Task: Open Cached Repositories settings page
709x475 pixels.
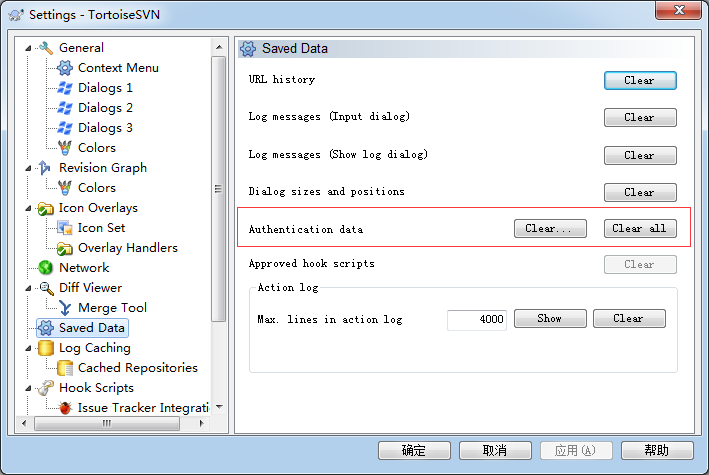Action: tap(138, 368)
